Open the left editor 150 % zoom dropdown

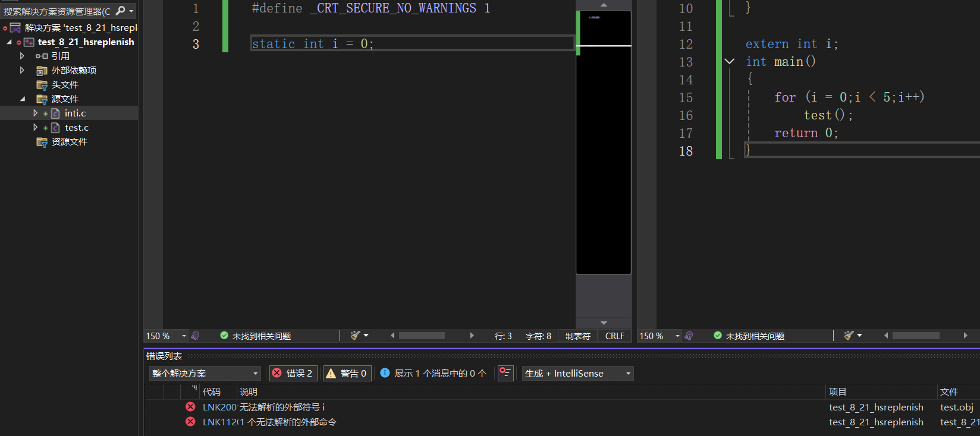tap(184, 336)
